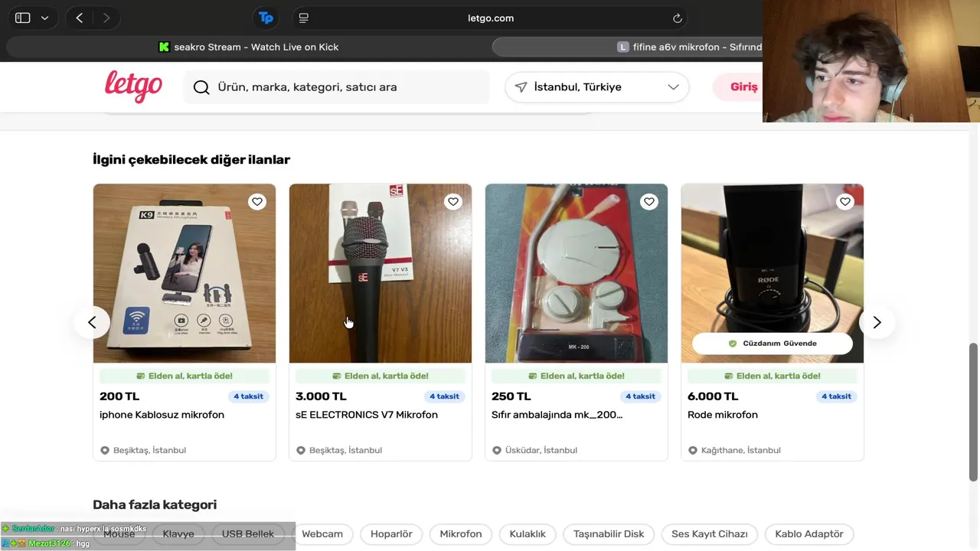The height and width of the screenshot is (551, 980).
Task: Select the Ses Kayıt Cihazı category chip
Action: pyautogui.click(x=710, y=534)
